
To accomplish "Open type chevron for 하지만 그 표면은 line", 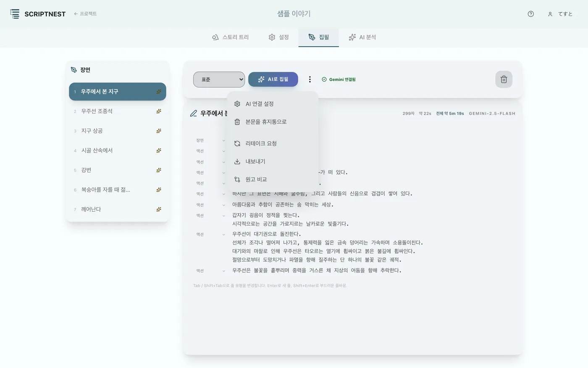I will [223, 194].
